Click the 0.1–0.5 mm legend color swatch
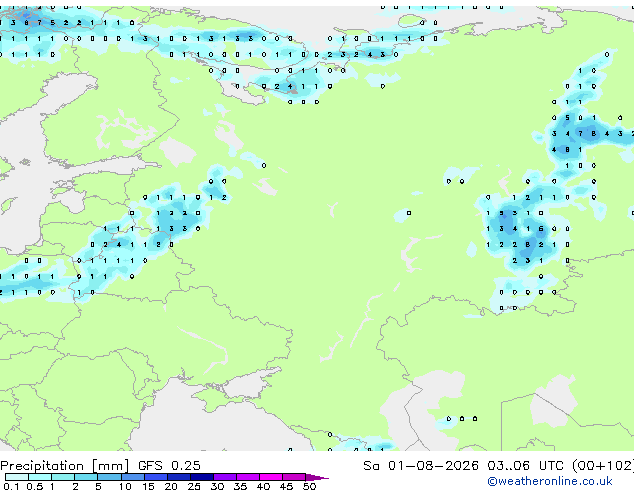The image size is (634, 490). tap(17, 477)
